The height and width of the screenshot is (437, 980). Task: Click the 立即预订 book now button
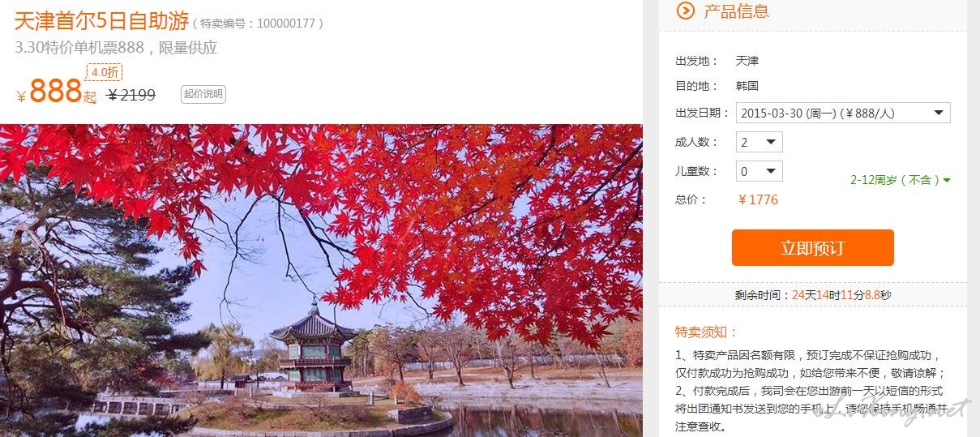pos(812,248)
